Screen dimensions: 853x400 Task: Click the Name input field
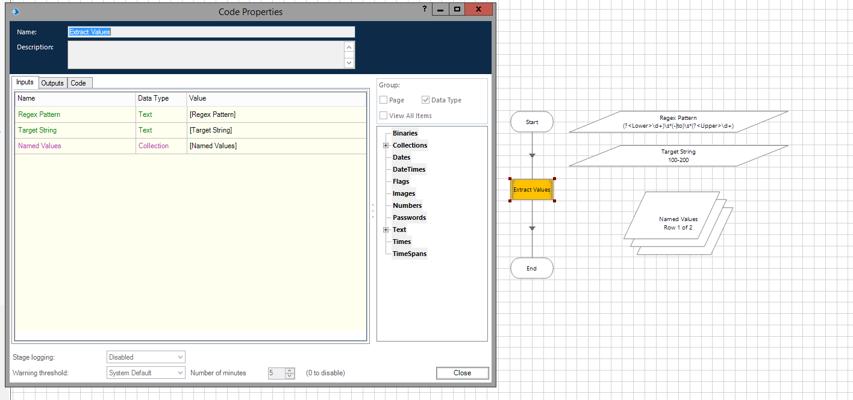(211, 32)
